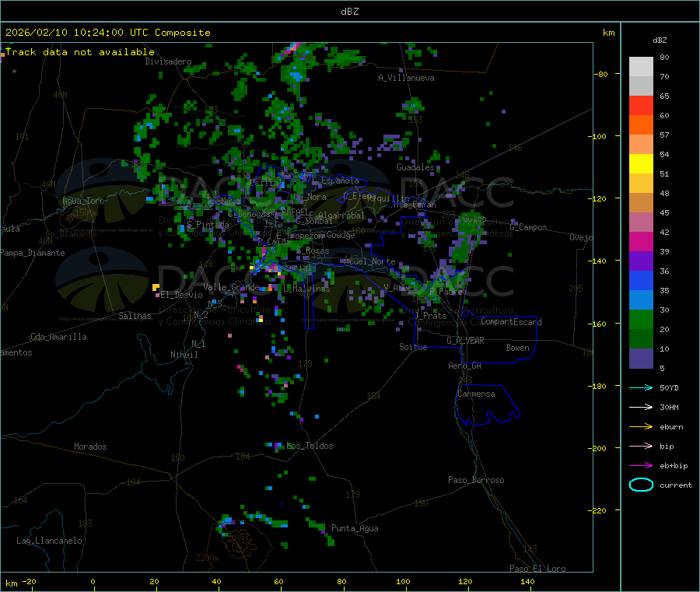
Task: Click the Valle_Grande map label
Action: 231,286
